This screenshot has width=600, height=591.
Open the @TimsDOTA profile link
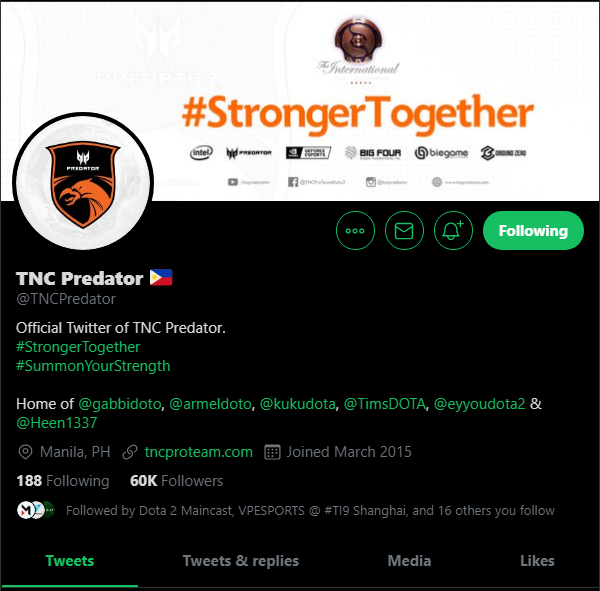(x=385, y=404)
